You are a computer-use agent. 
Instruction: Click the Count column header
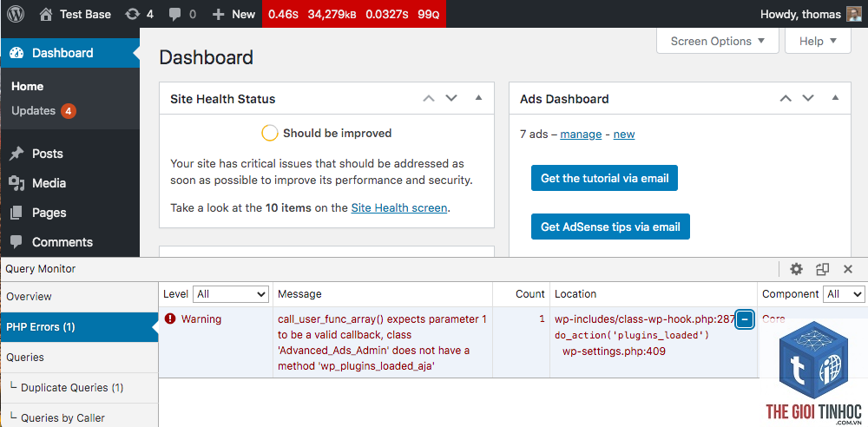point(530,294)
